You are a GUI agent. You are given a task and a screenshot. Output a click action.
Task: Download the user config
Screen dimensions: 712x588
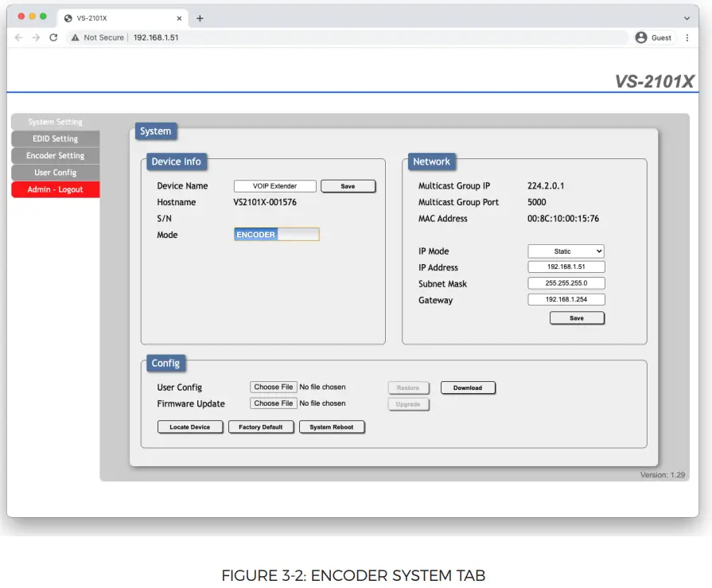(x=468, y=387)
